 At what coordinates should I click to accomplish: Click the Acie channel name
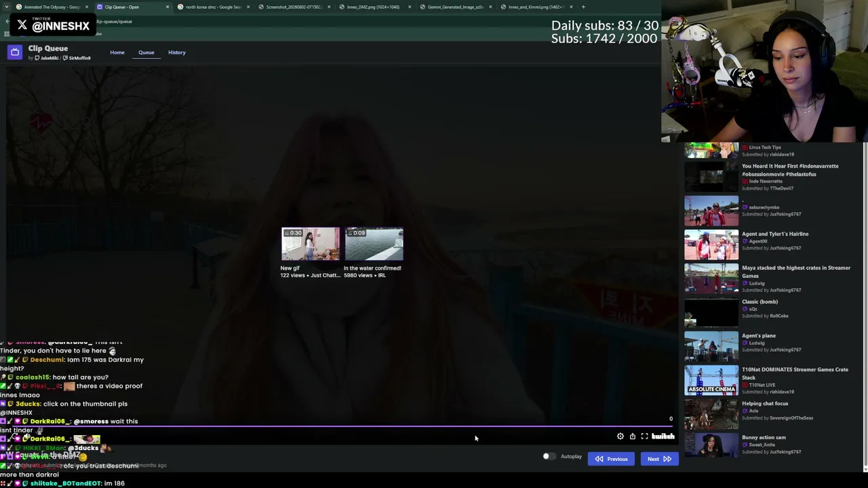753,411
